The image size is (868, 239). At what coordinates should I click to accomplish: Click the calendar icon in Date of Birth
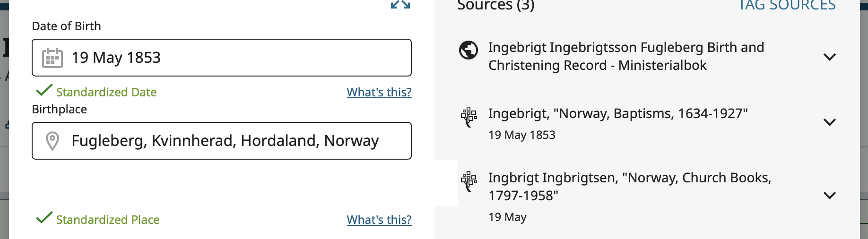pos(52,58)
